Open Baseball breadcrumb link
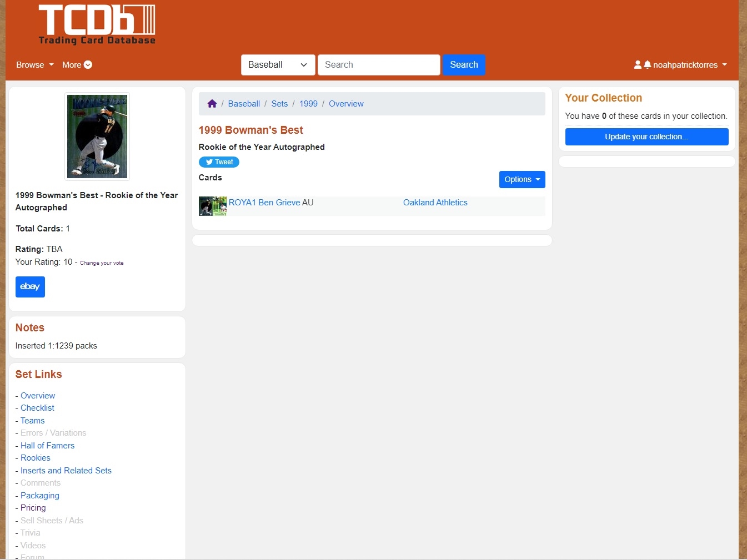747x560 pixels. (x=244, y=104)
